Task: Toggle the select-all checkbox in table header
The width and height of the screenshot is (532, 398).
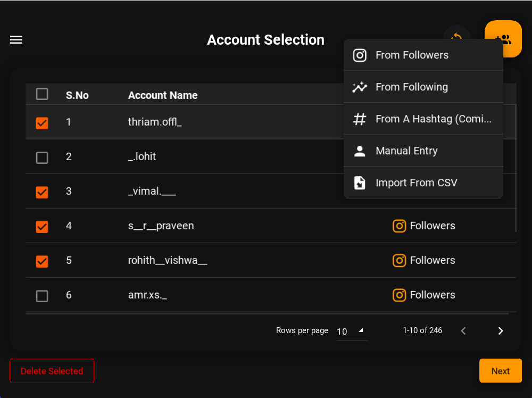Action: coord(42,94)
